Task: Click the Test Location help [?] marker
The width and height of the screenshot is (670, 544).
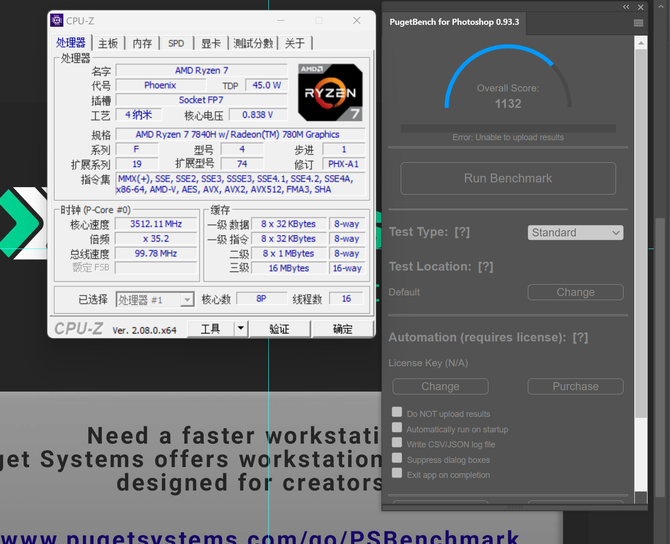Action: click(485, 267)
